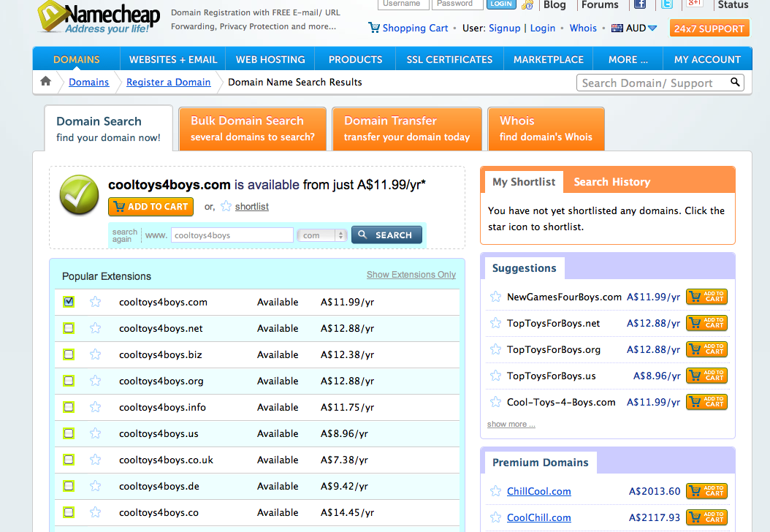Shortlist star for cooltoys4boys.info row

[95, 407]
